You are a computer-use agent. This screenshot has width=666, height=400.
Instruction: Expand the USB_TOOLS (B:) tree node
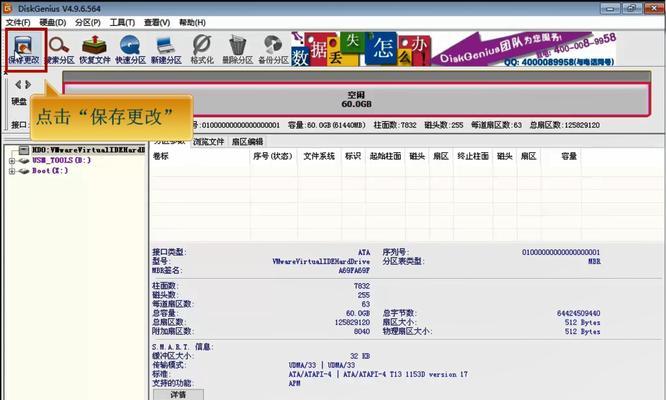pos(12,161)
